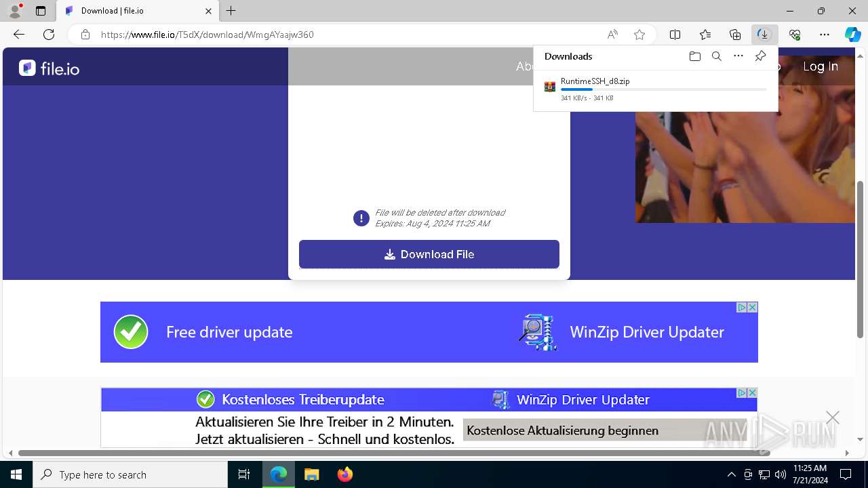Image resolution: width=868 pixels, height=488 pixels.
Task: Go back to the previous page
Action: (19, 35)
